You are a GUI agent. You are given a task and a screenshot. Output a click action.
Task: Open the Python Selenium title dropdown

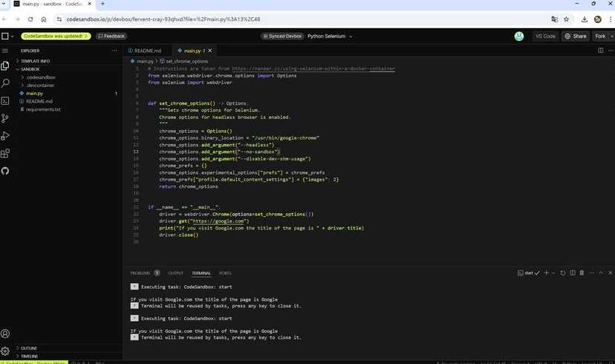pos(351,36)
